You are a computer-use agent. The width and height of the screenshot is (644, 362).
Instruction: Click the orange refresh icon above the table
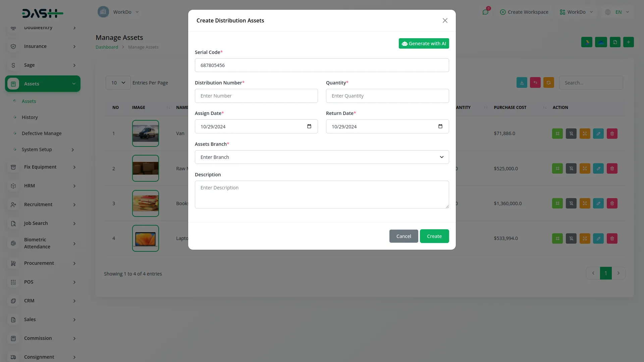[x=548, y=82]
